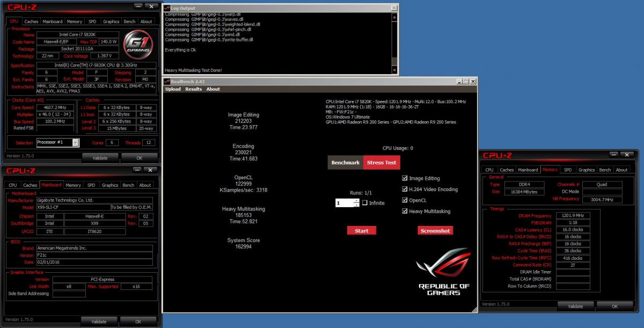Screen dimensions: 644x328
Task: Click the System Score 162994 result
Action: (x=244, y=244)
